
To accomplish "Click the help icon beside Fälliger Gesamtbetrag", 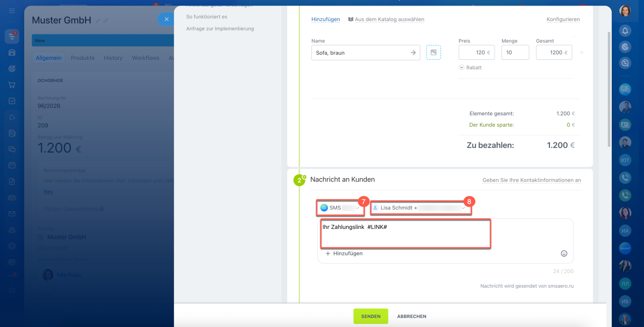I will [102, 209].
